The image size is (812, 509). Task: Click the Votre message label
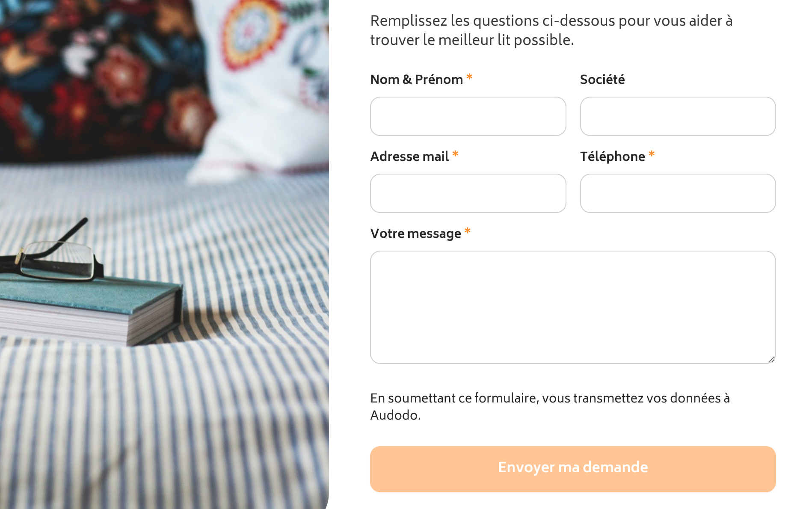tap(415, 234)
